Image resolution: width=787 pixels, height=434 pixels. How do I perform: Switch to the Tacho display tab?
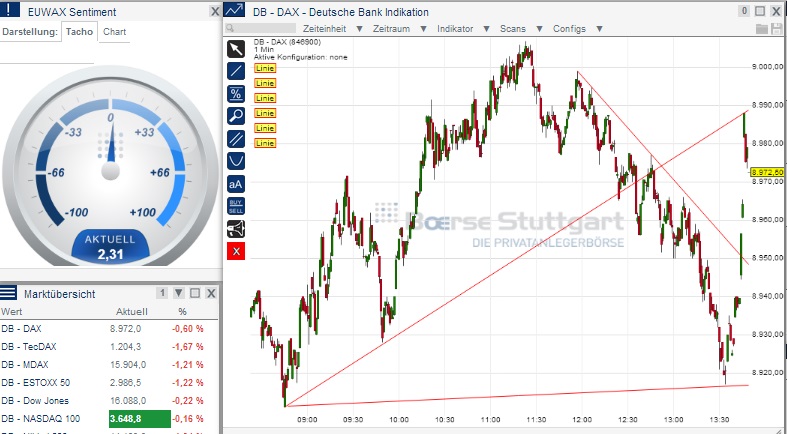(x=79, y=32)
